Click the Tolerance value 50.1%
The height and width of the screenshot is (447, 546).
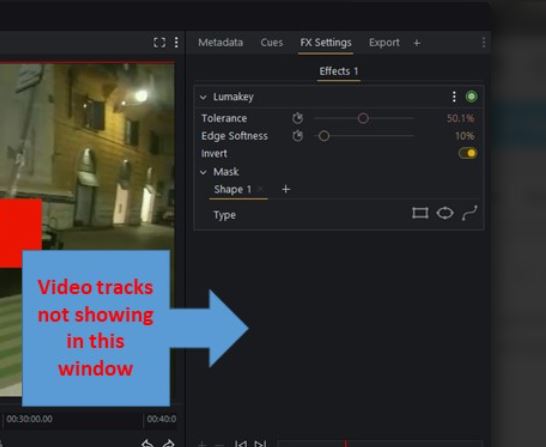point(460,118)
